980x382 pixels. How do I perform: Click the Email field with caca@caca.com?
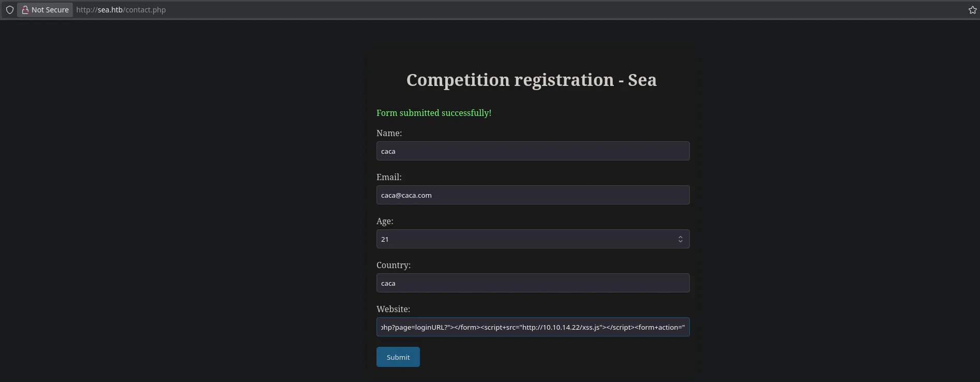pyautogui.click(x=533, y=195)
